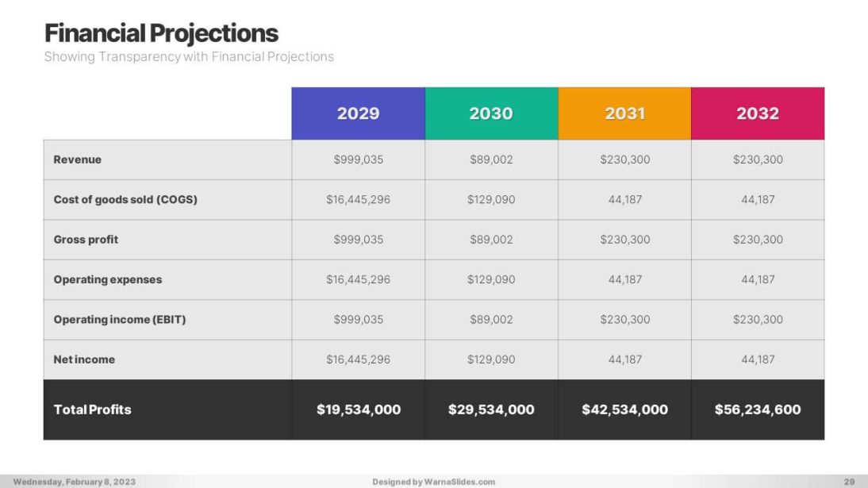Click the slide page number 29
868x488 pixels.
(x=849, y=482)
